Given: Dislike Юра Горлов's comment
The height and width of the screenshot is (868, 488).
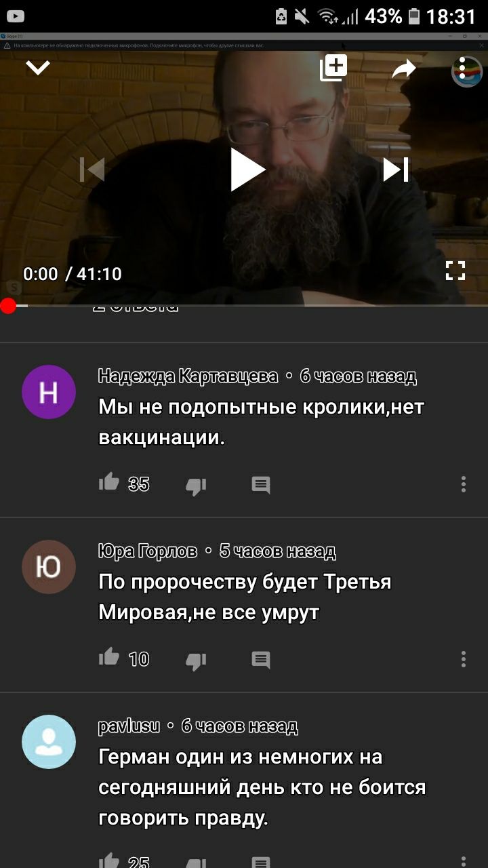Looking at the screenshot, I should click(x=196, y=660).
